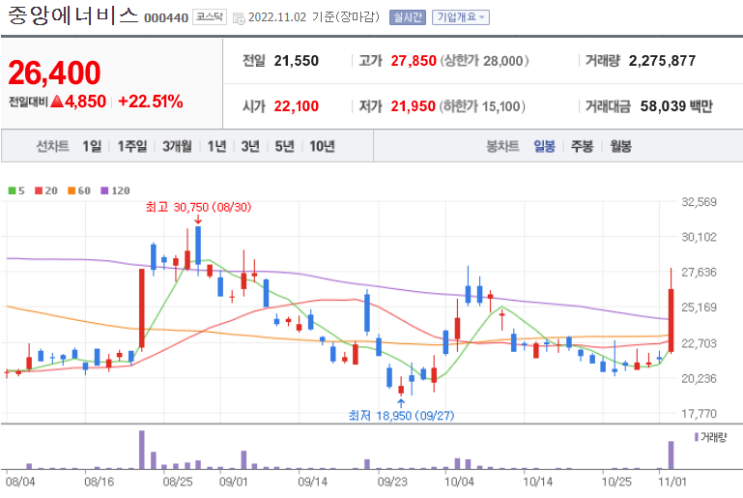Show the 1년 line chart
The height and width of the screenshot is (498, 743).
(217, 146)
